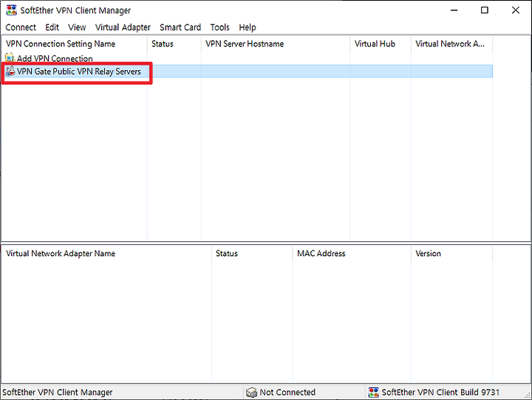Click the SoftEther build icon in status bar
The height and width of the screenshot is (400, 532).
tap(374, 392)
